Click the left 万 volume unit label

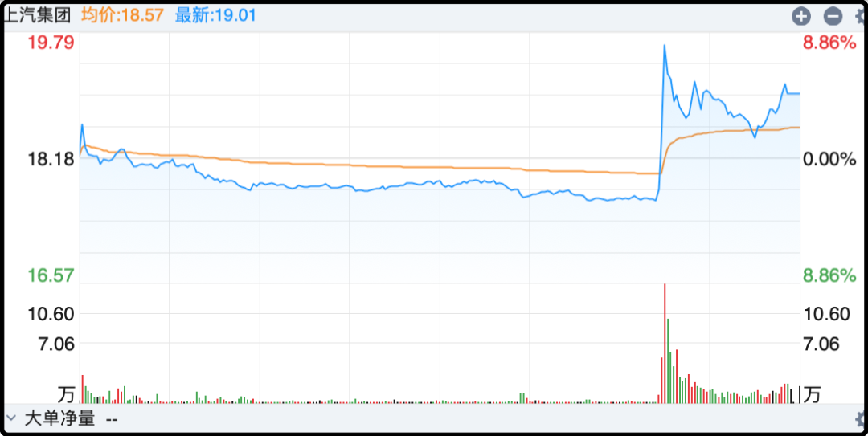(66, 394)
